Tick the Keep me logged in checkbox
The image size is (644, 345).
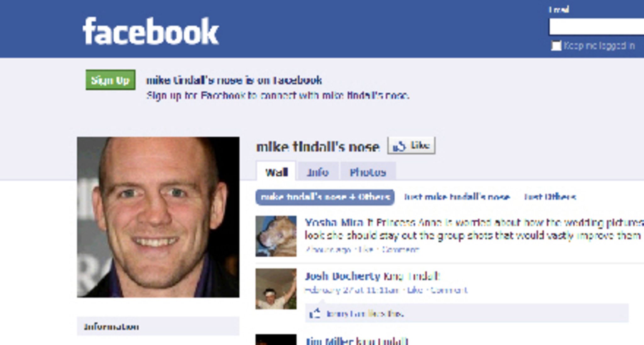pos(556,46)
